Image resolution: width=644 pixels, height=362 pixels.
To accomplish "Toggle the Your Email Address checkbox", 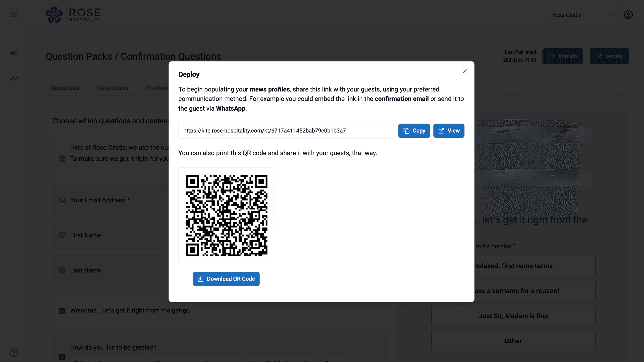I will coord(62,200).
